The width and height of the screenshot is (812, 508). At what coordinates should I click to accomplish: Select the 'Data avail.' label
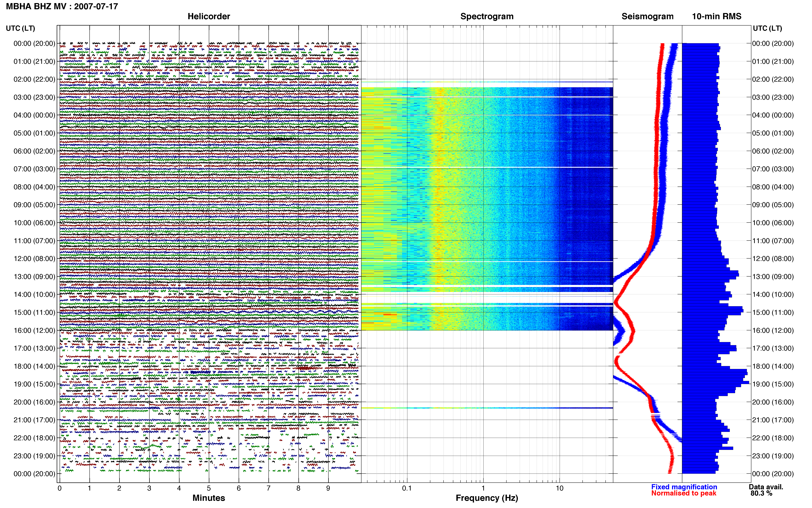click(766, 487)
